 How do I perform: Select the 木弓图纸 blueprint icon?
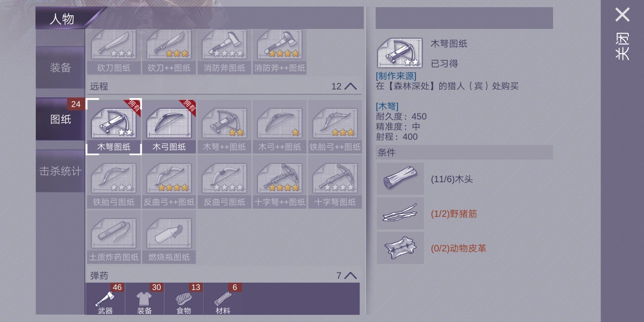[169, 126]
